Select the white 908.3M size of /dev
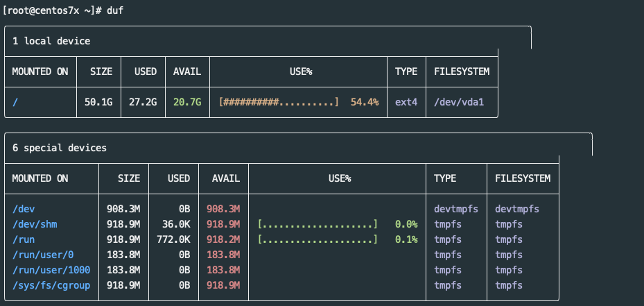 pyautogui.click(x=123, y=209)
